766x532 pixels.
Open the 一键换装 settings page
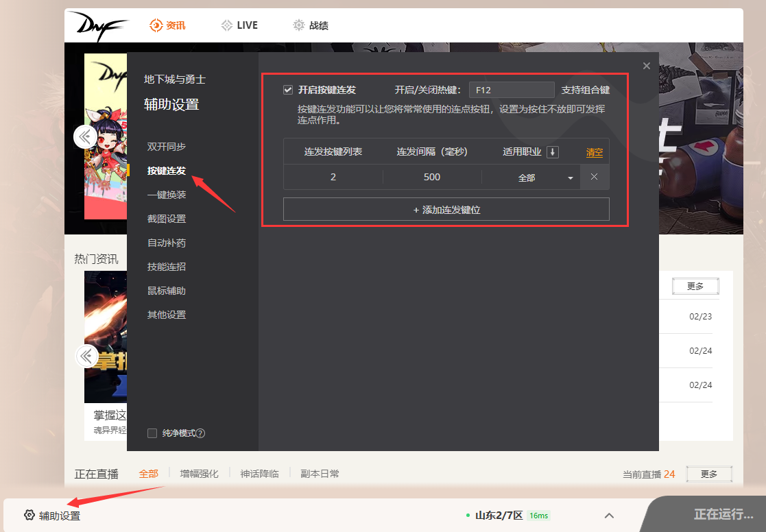tap(167, 195)
